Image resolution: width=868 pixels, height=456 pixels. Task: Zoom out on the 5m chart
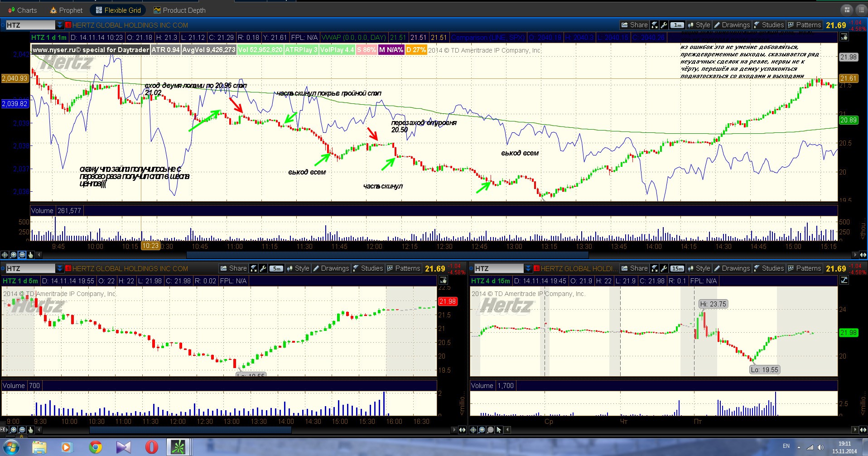point(22,430)
